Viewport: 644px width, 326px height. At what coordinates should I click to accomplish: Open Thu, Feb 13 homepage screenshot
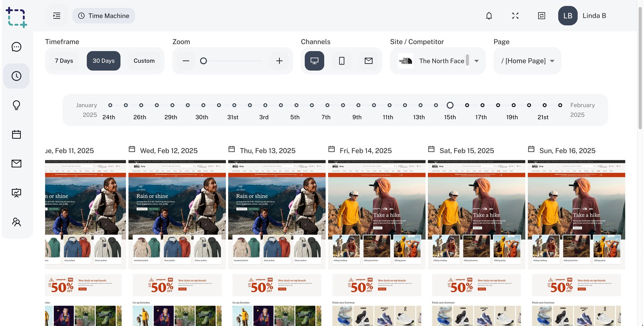click(277, 243)
